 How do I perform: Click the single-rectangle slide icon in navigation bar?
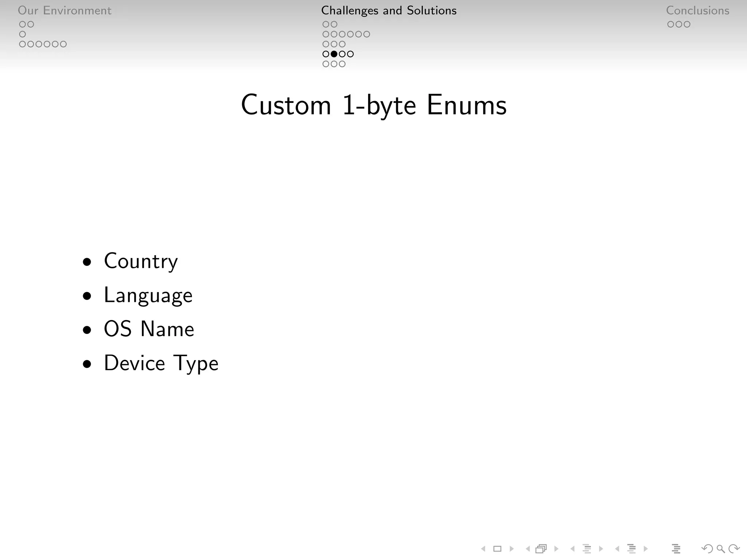click(497, 549)
